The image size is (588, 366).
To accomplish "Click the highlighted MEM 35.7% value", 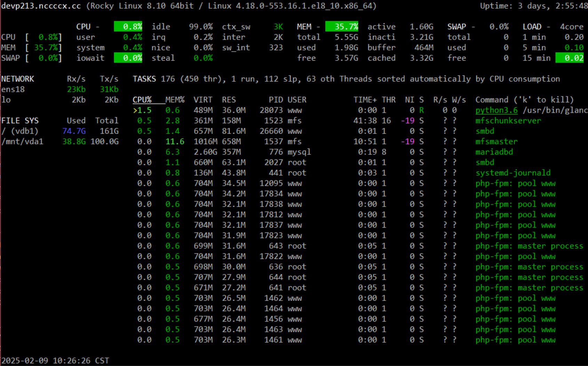I will click(342, 27).
